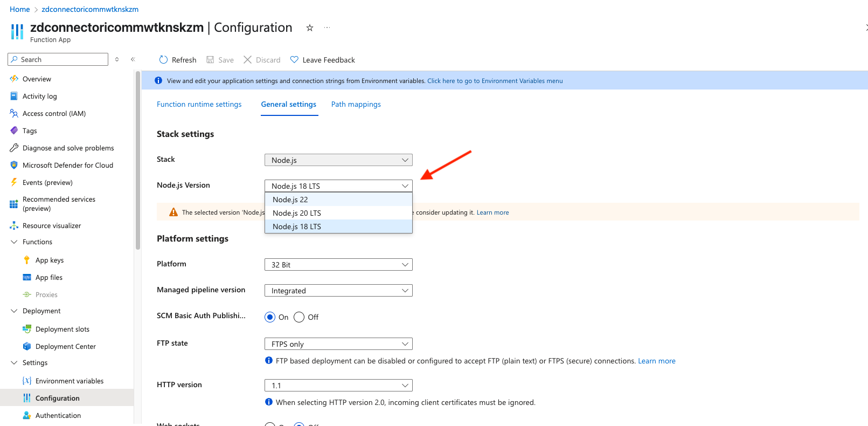Turn SCM Basic Auth Publishing On
Viewport: 868px width, 426px height.
pyautogui.click(x=270, y=317)
